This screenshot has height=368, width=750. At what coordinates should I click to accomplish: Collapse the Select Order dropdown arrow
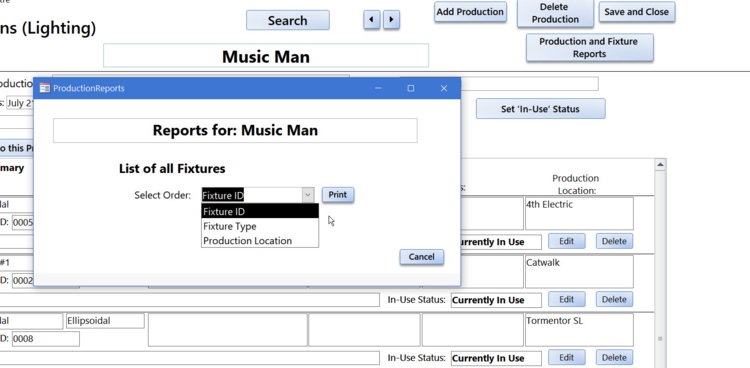tap(308, 195)
